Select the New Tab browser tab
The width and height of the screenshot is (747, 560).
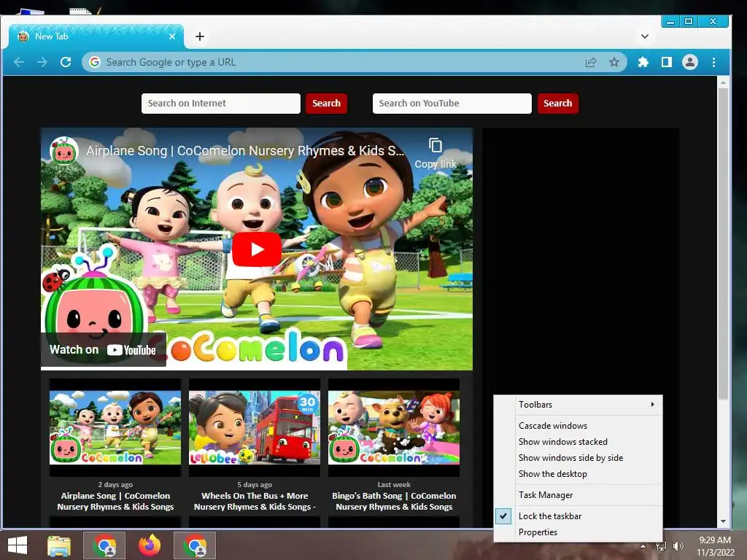[96, 36]
